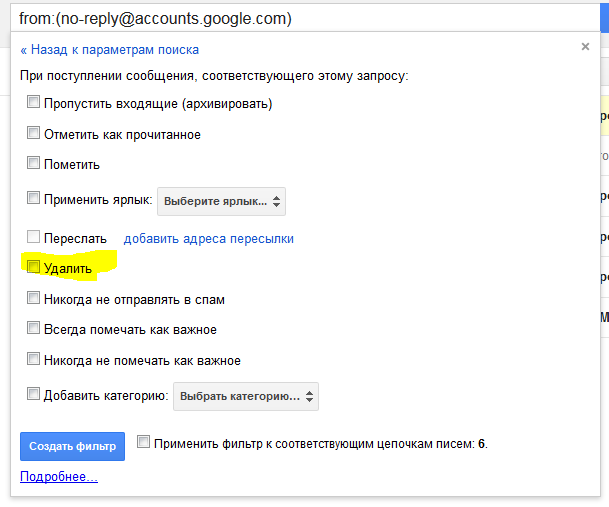Close the filter dialog with the X icon

(x=585, y=46)
